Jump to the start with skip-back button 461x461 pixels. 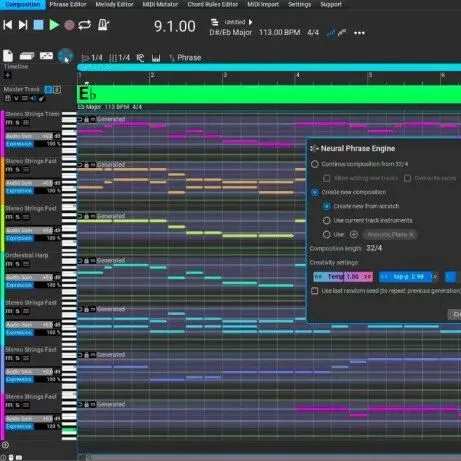[8, 25]
